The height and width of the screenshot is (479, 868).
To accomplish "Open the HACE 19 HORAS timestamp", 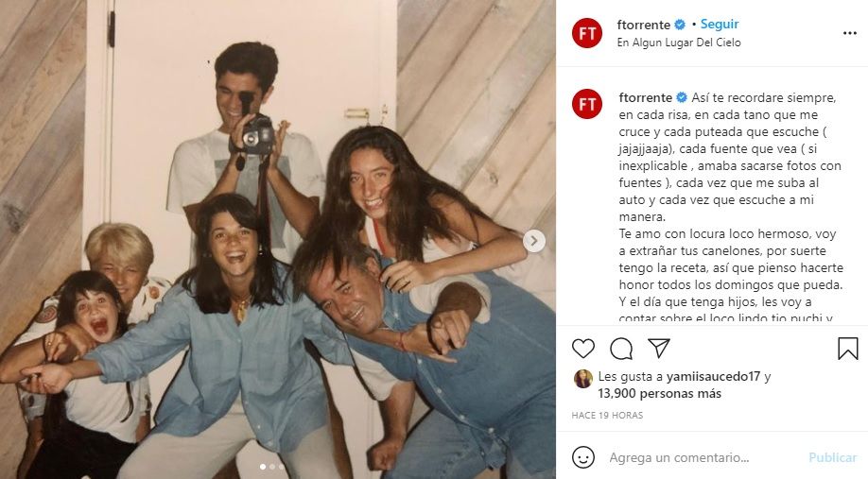I will tap(607, 416).
